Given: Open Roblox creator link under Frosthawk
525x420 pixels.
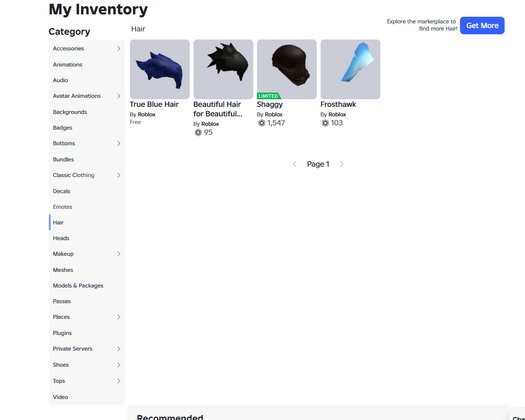Looking at the screenshot, I should pos(337,115).
